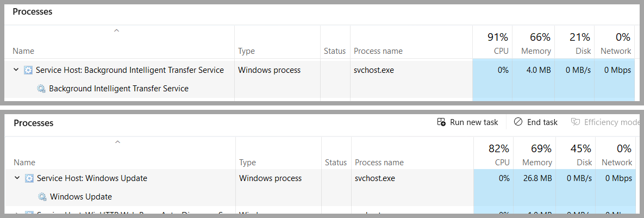The width and height of the screenshot is (644, 218).
Task: Click the 26.8 MB memory cell
Action: coord(538,178)
